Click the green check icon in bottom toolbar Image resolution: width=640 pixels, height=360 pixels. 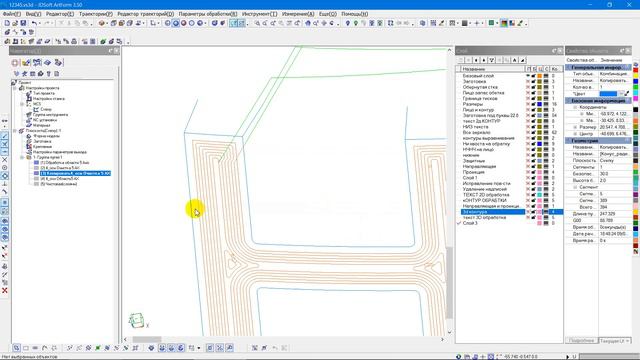(98, 348)
